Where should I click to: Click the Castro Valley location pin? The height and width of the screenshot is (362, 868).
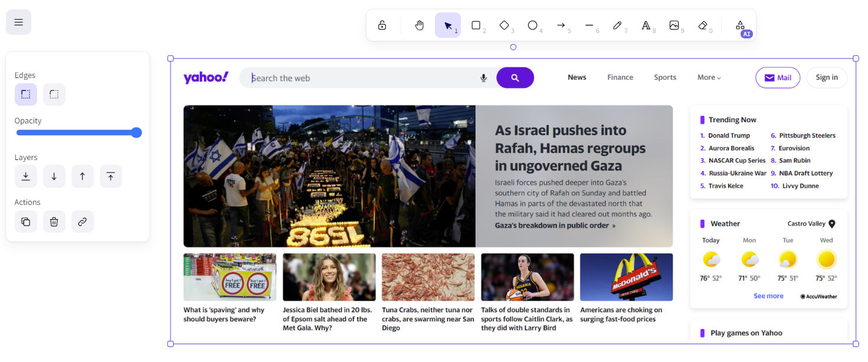click(x=832, y=224)
